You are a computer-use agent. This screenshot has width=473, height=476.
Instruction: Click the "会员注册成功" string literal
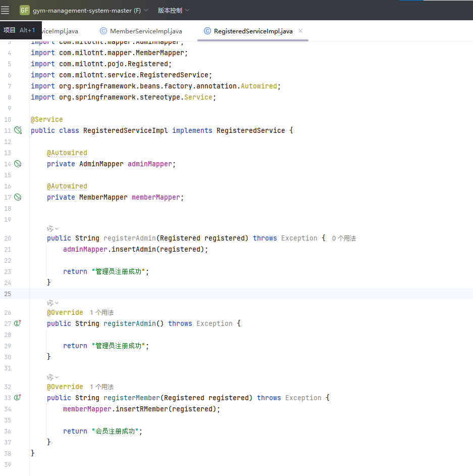tap(115, 431)
